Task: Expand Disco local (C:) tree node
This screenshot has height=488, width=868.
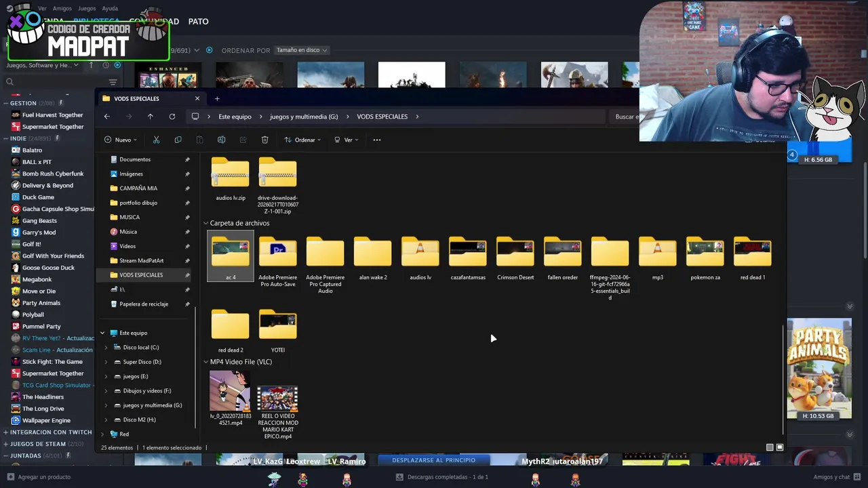Action: (106, 347)
